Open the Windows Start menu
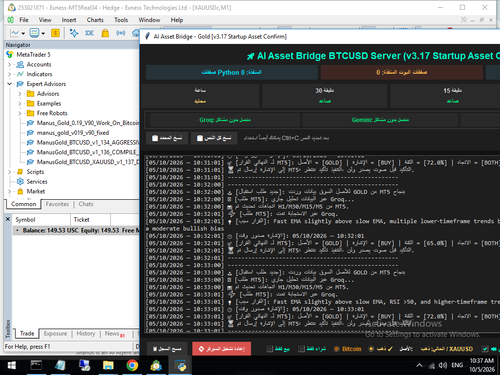500x375 pixels. [12, 365]
